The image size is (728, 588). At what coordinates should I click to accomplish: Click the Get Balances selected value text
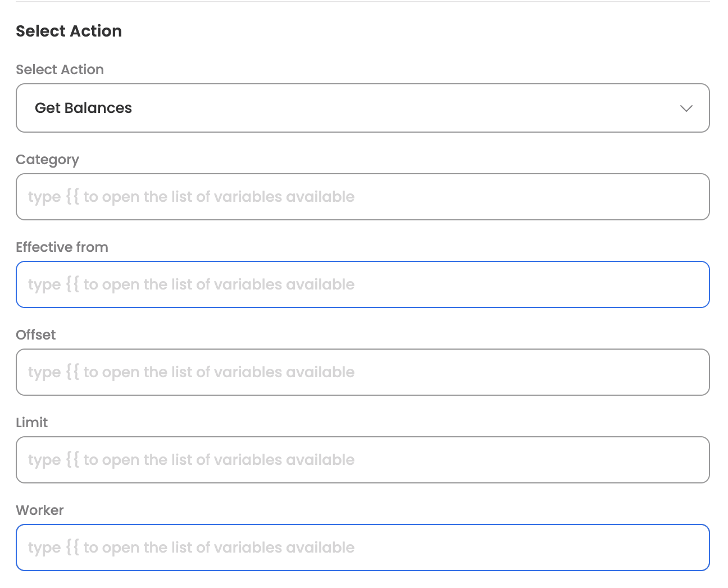coord(83,108)
